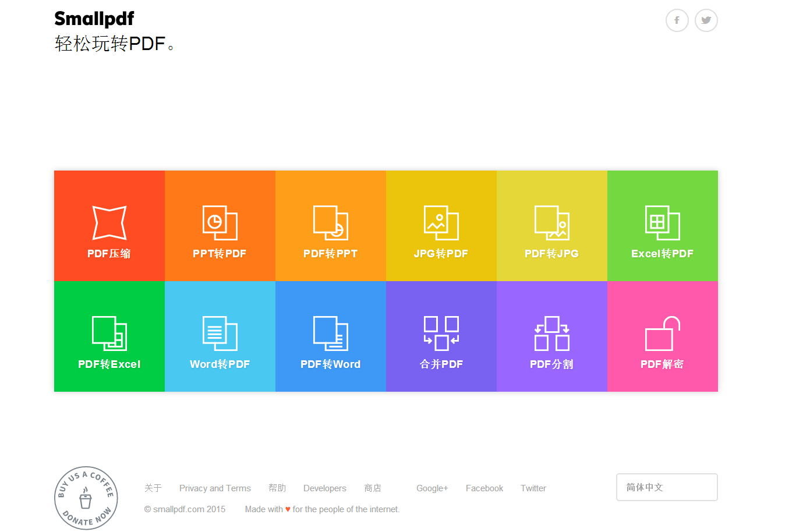Open the 简体中文 language selector
Image resolution: width=810 pixels, height=532 pixels.
[x=667, y=487]
